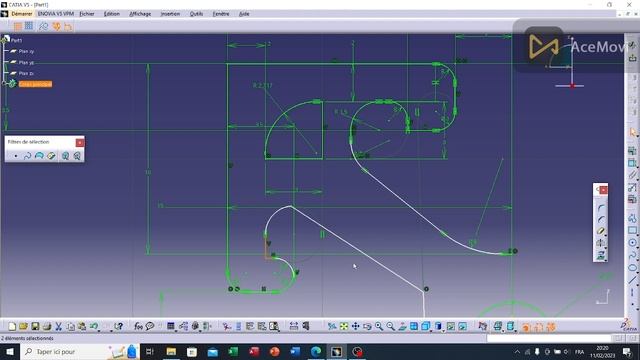Open the Edition menu

(111, 14)
